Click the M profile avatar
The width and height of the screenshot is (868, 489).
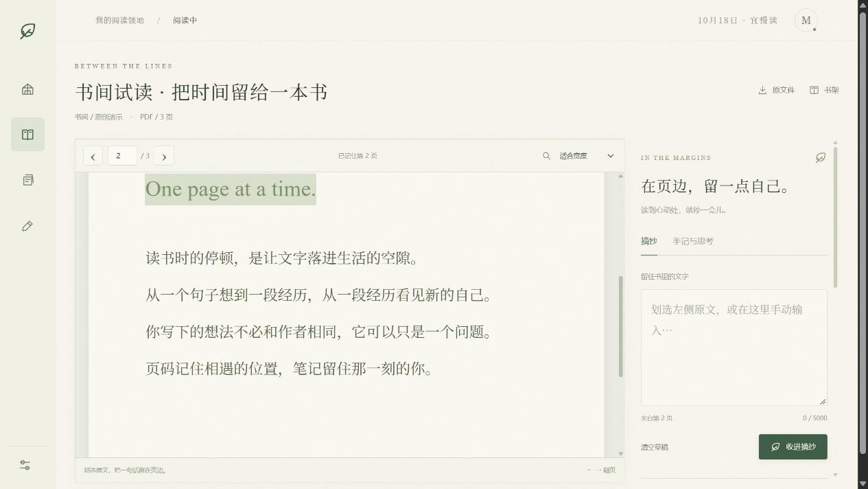click(806, 21)
